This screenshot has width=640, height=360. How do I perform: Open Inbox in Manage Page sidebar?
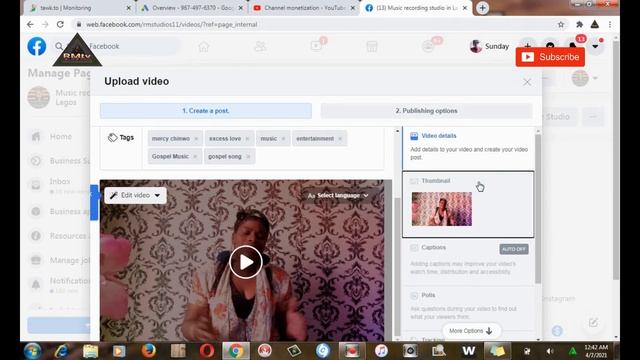click(60, 185)
